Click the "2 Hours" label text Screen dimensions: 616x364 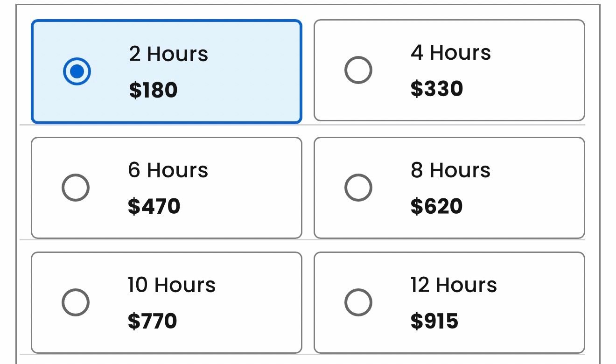point(168,54)
